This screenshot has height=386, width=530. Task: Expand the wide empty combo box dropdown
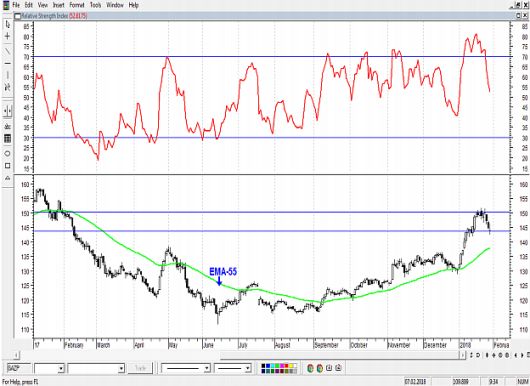point(121,368)
